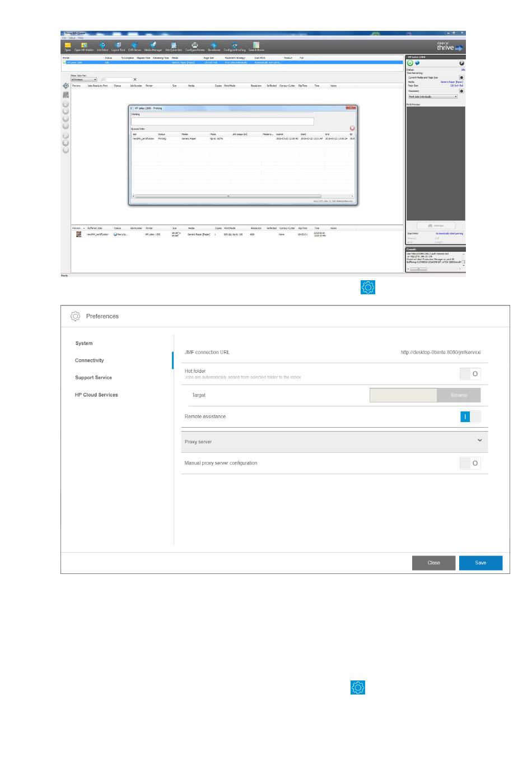This screenshot has height=778, width=532.
Task: Click the Save button in Preferences
Action: [480, 563]
